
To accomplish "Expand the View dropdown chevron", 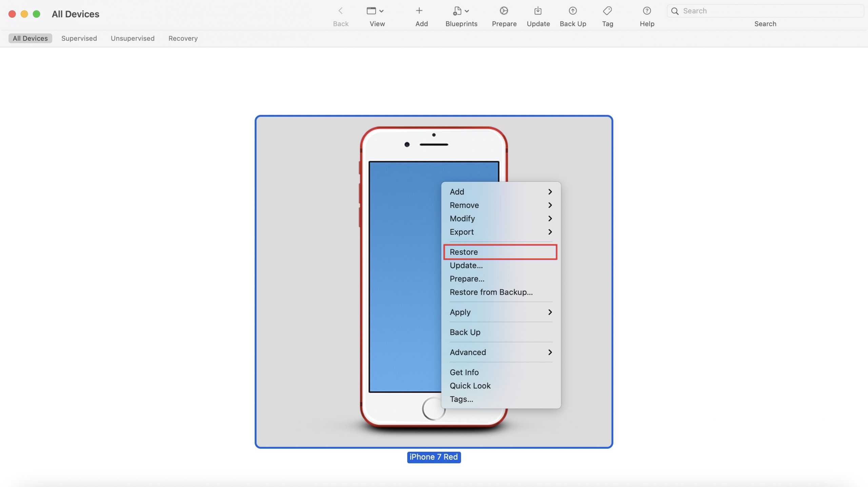I will (x=381, y=11).
